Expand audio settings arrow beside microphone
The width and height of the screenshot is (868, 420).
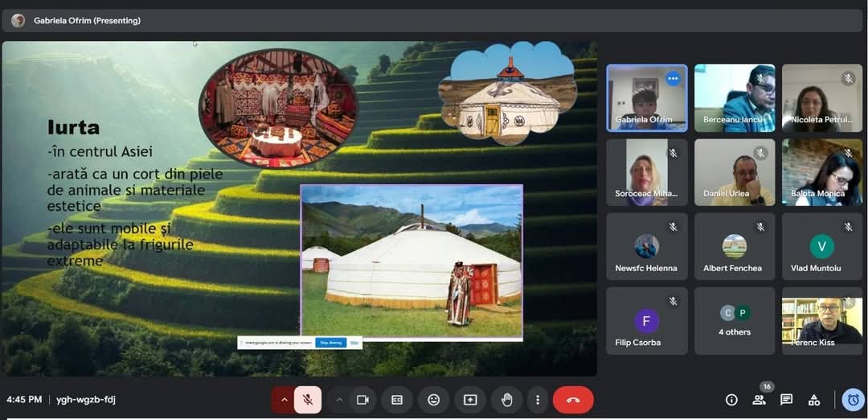coord(284,400)
